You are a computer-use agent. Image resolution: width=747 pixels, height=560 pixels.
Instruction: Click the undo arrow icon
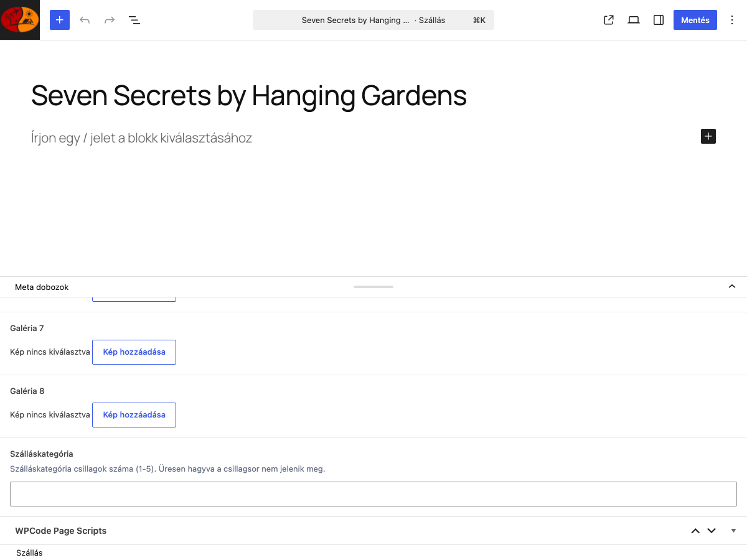point(85,20)
